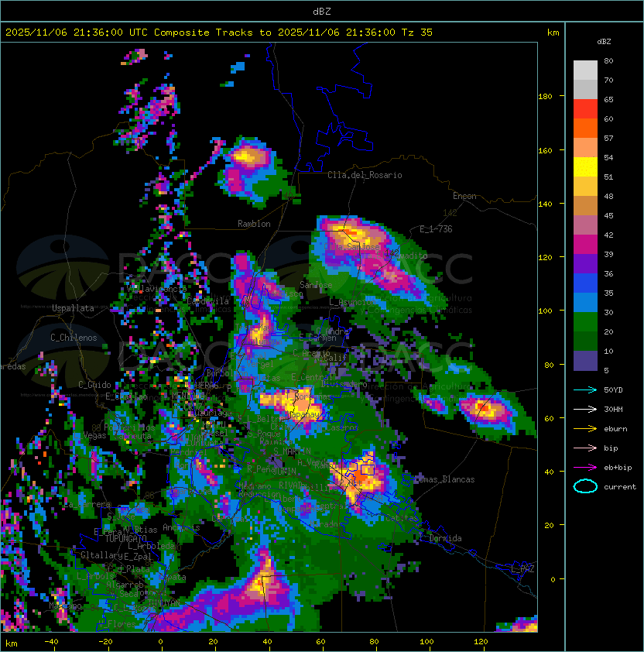Click the 'Ramblon' place label
The image size is (644, 652).
254,224
